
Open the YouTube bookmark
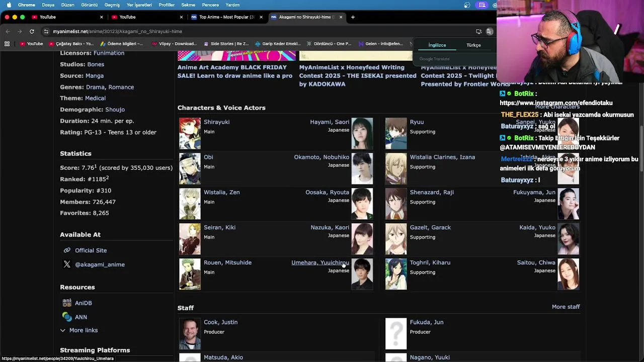(x=31, y=44)
